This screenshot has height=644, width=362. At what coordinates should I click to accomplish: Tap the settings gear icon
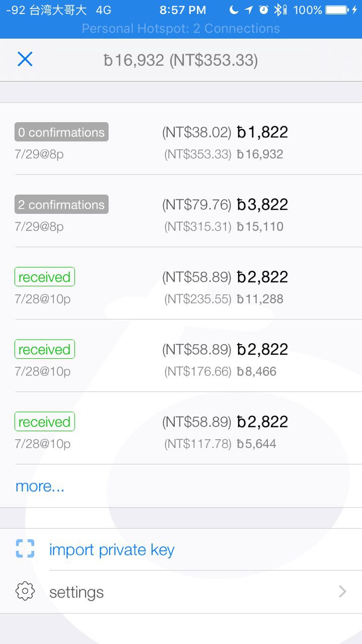click(x=25, y=591)
